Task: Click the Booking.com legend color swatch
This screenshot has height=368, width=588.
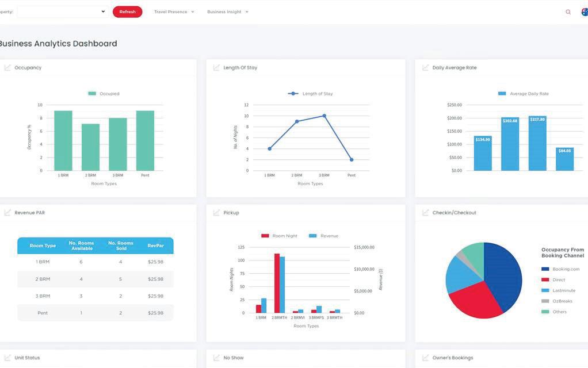Action: pyautogui.click(x=545, y=269)
